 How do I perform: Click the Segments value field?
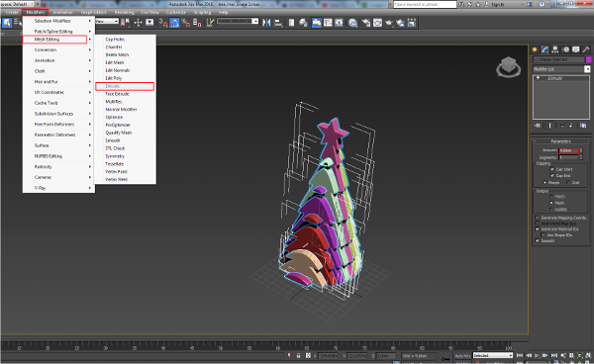568,157
